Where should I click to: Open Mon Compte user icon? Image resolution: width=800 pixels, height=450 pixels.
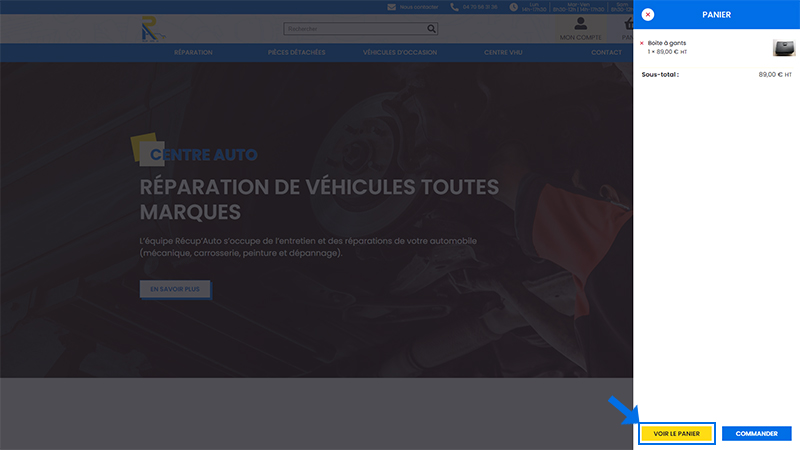(x=581, y=23)
